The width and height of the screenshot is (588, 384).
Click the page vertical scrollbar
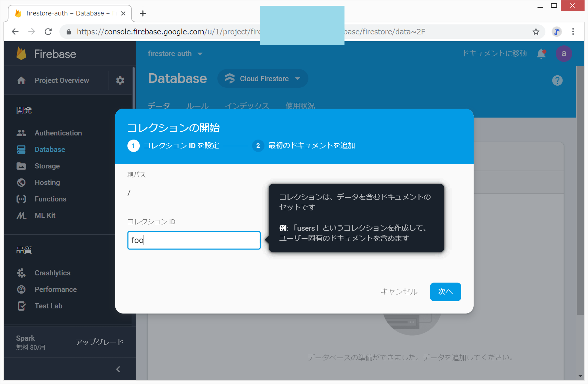(580, 190)
